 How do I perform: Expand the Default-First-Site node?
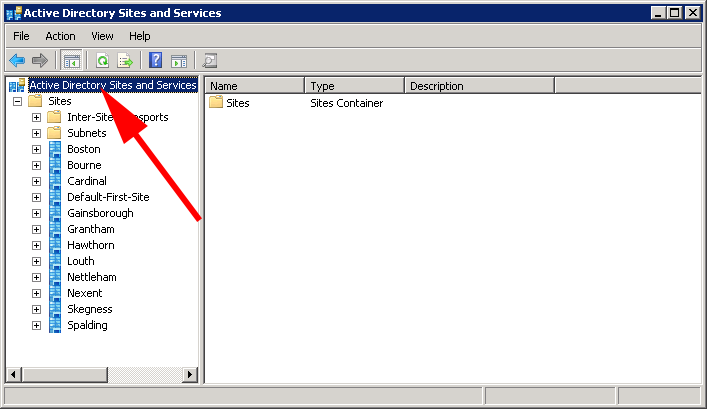(x=37, y=198)
